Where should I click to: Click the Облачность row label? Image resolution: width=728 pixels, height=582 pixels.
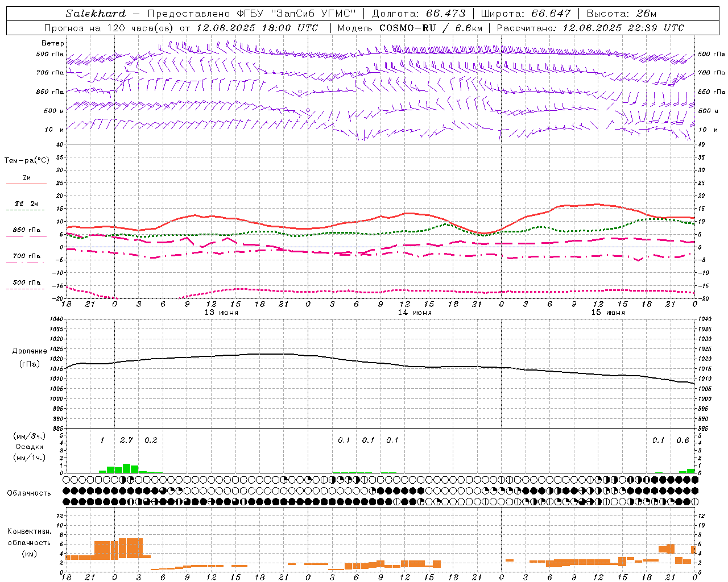tap(29, 493)
